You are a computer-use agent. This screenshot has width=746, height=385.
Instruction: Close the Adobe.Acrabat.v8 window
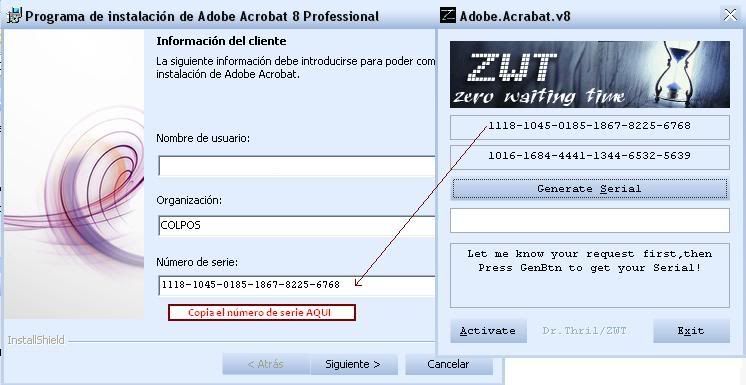point(730,15)
